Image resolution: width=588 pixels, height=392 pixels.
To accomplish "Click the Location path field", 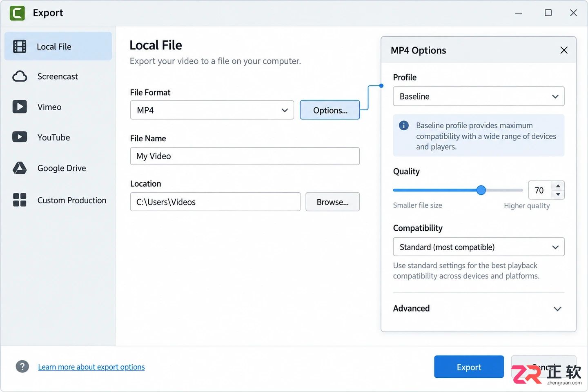I will [x=215, y=202].
